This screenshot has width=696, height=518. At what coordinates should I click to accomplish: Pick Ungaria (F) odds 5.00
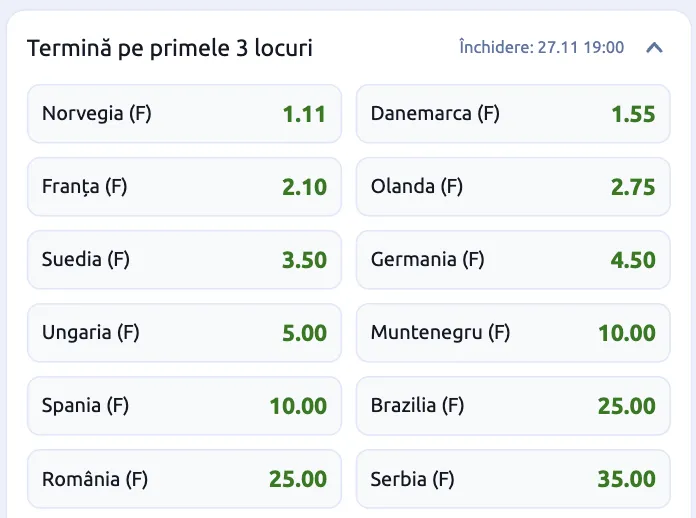(184, 333)
